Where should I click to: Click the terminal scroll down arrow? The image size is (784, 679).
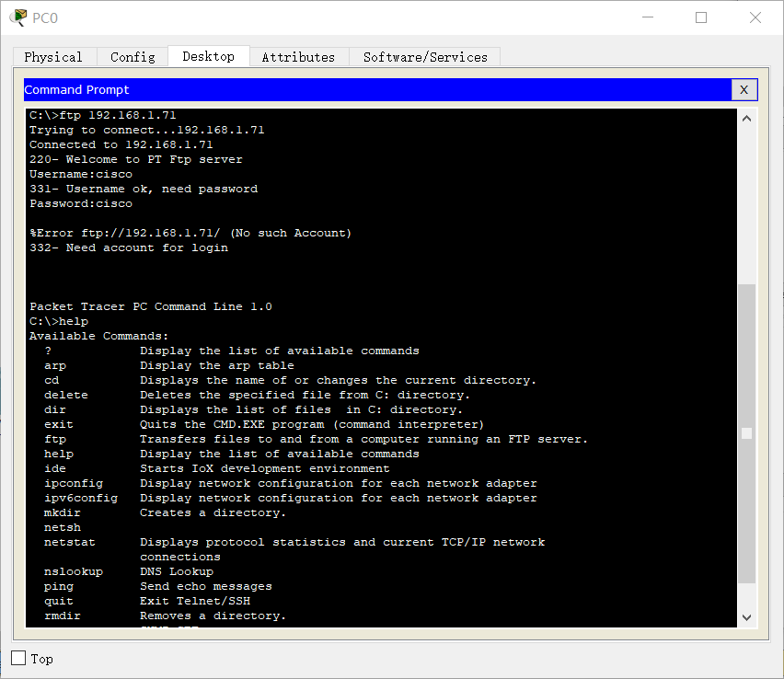click(746, 617)
